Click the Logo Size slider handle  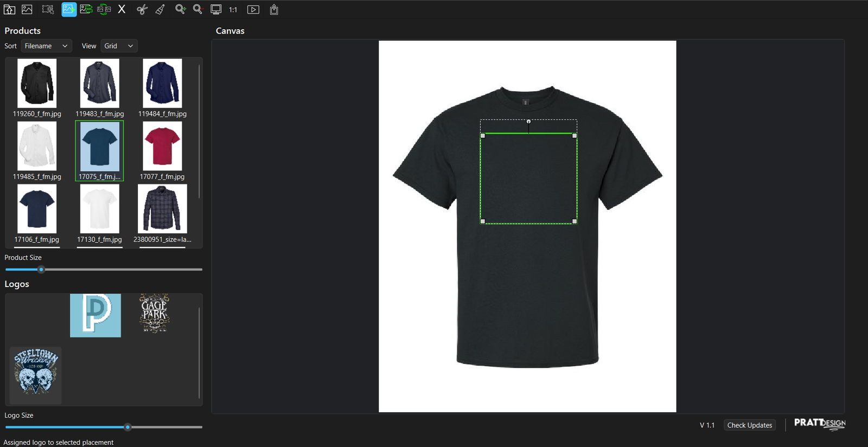point(128,427)
